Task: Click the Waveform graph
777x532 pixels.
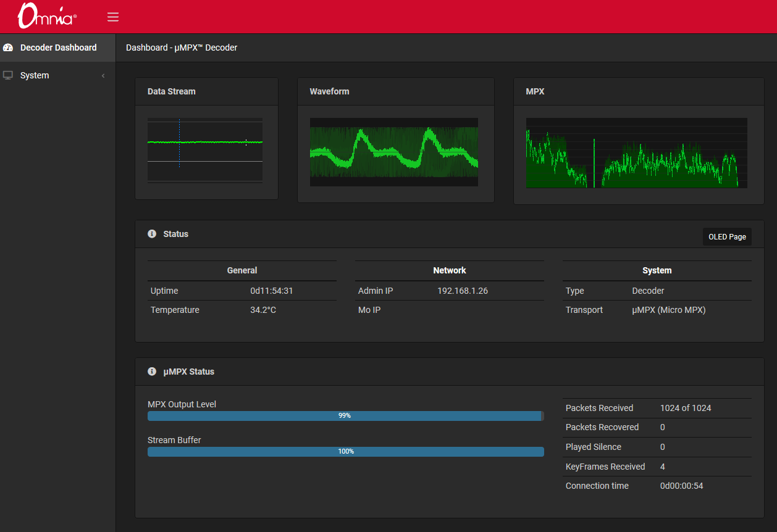Action: click(x=394, y=152)
